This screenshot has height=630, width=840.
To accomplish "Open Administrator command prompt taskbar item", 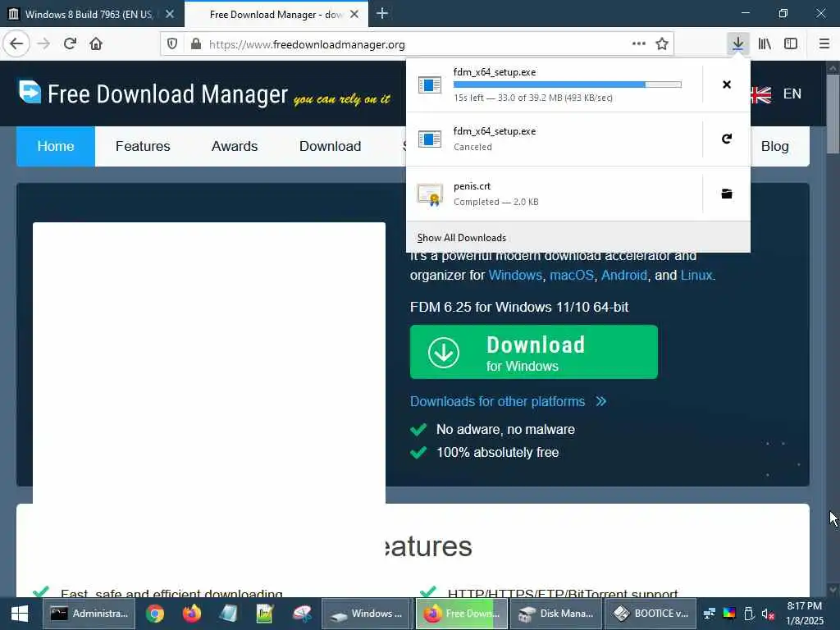I will (x=89, y=614).
